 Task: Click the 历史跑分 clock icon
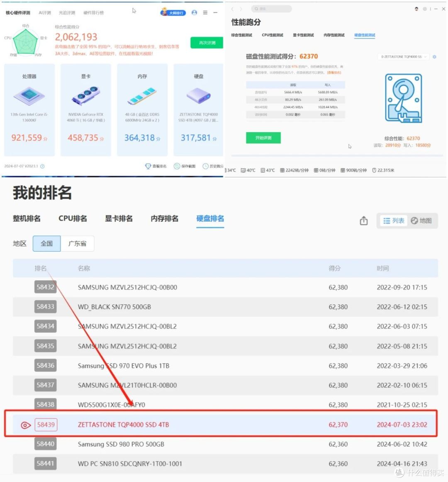(x=205, y=166)
